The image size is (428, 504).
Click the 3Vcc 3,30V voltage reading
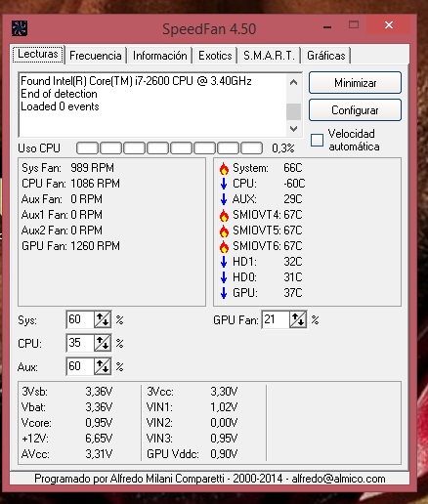(x=193, y=392)
